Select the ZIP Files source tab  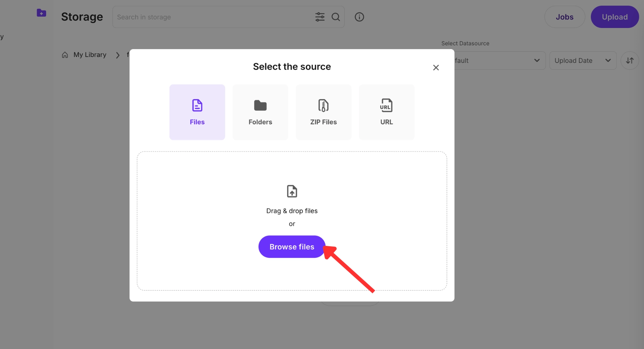[x=323, y=112]
